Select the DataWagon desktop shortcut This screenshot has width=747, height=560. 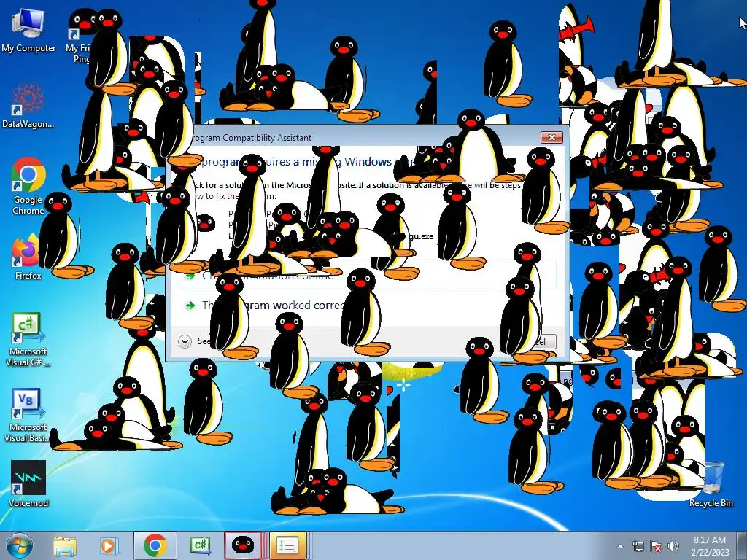[x=28, y=106]
